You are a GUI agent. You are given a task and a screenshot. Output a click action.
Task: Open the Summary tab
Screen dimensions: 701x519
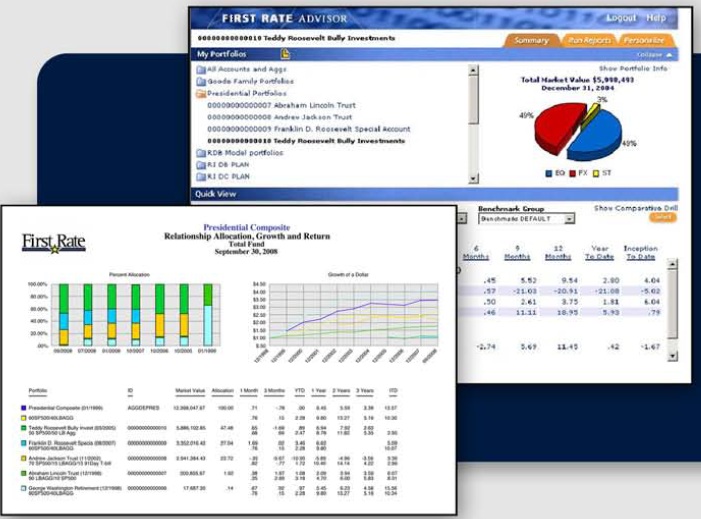coord(531,40)
